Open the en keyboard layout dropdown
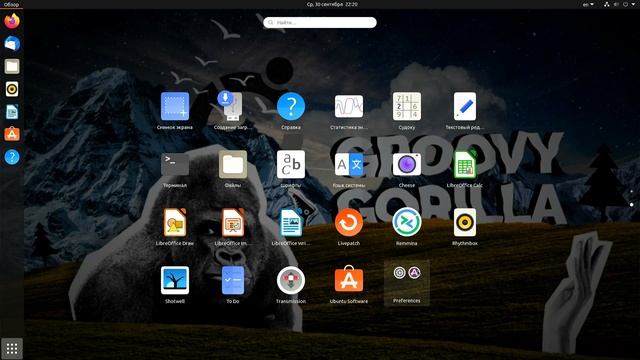Screen dimensions: 640x360 tap(588, 4)
